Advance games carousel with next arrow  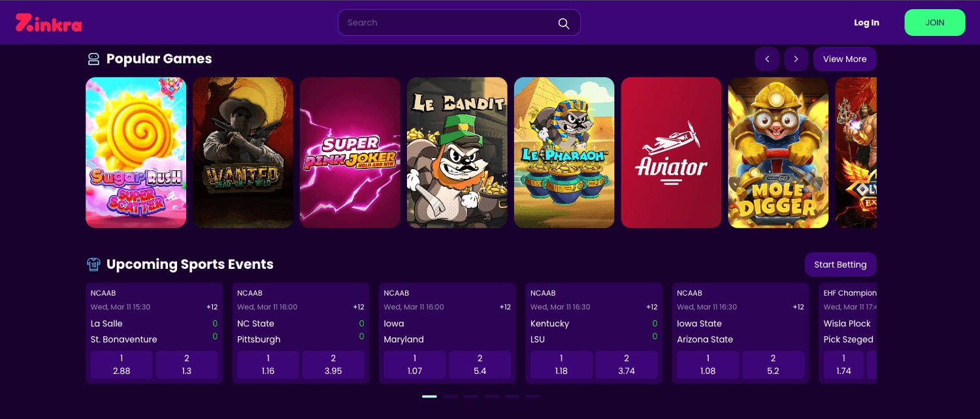796,59
